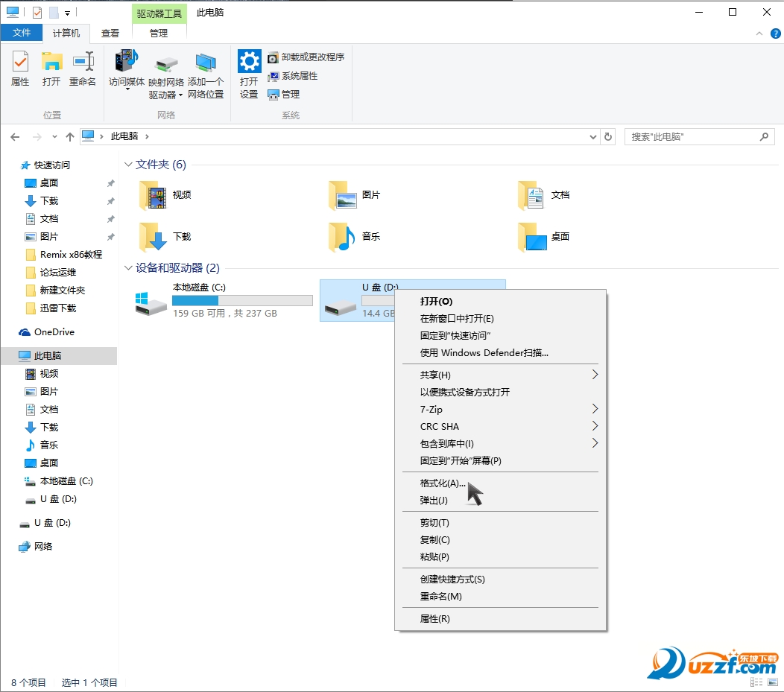The height and width of the screenshot is (692, 784).
Task: Click the 搜索"此电脑" search field
Action: 692,137
